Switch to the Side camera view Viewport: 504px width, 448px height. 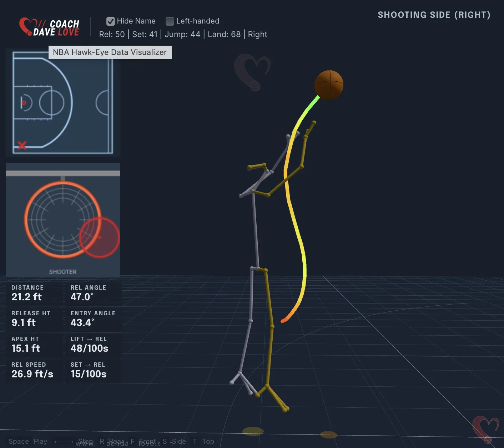pos(179,441)
